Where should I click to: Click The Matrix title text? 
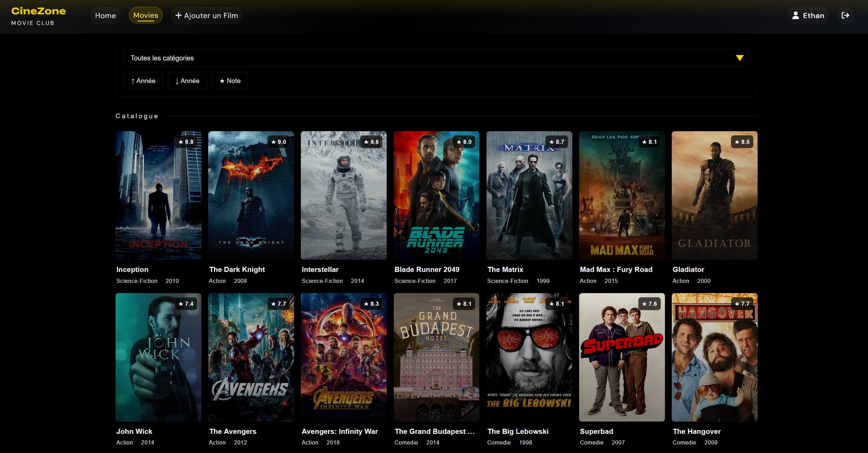(505, 270)
